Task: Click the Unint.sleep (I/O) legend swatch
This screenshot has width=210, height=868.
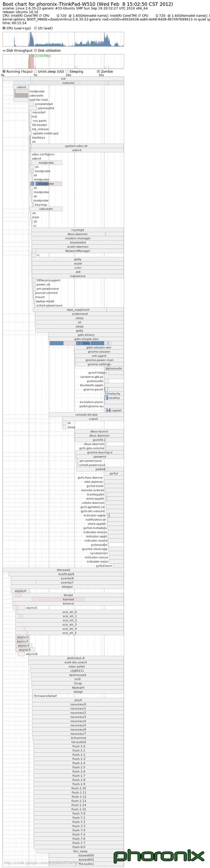Action: coord(35,71)
